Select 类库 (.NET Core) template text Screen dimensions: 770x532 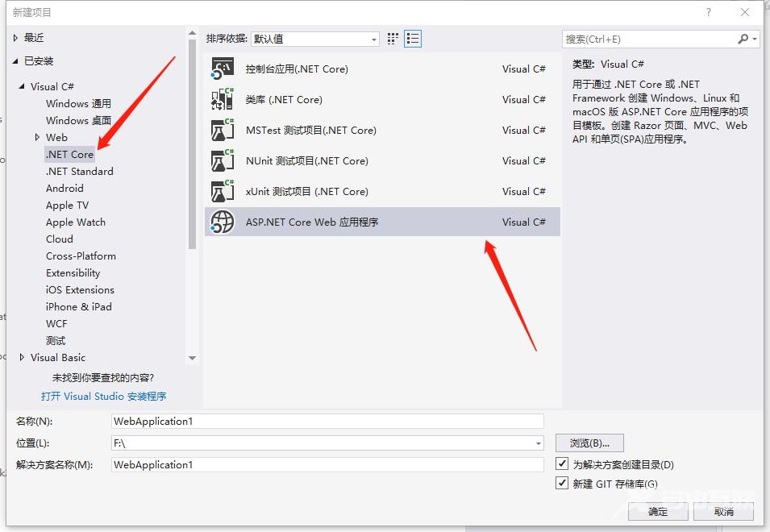point(284,100)
